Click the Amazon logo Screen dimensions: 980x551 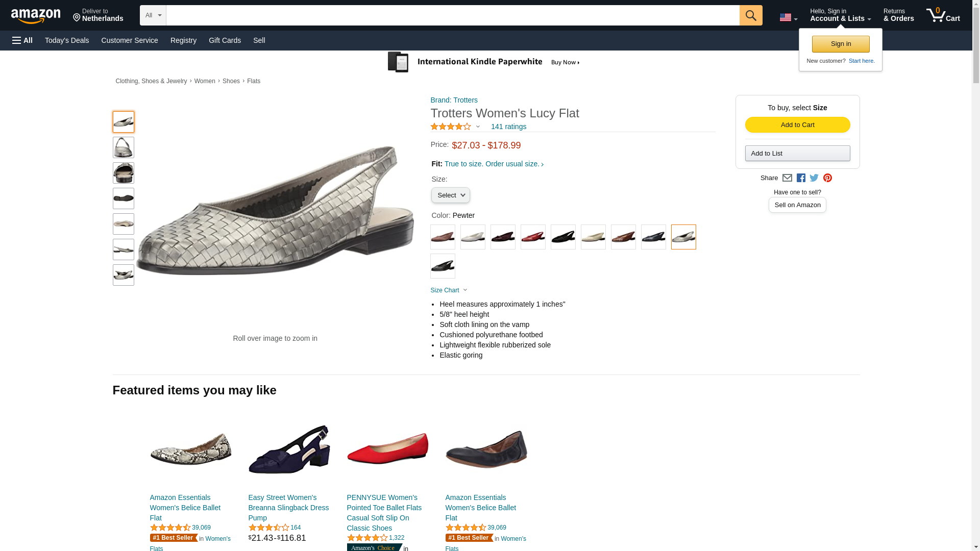click(x=36, y=16)
